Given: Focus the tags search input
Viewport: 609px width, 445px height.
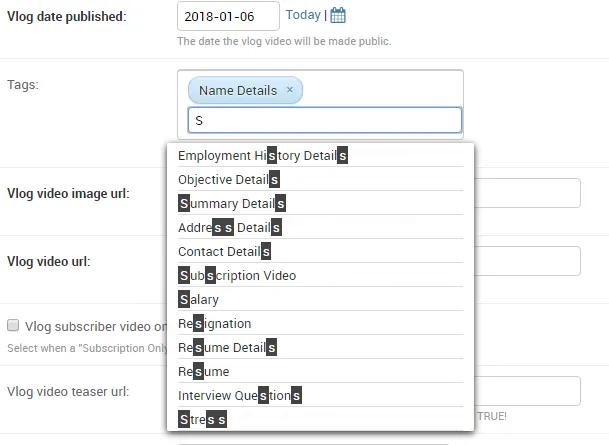Looking at the screenshot, I should 325,120.
